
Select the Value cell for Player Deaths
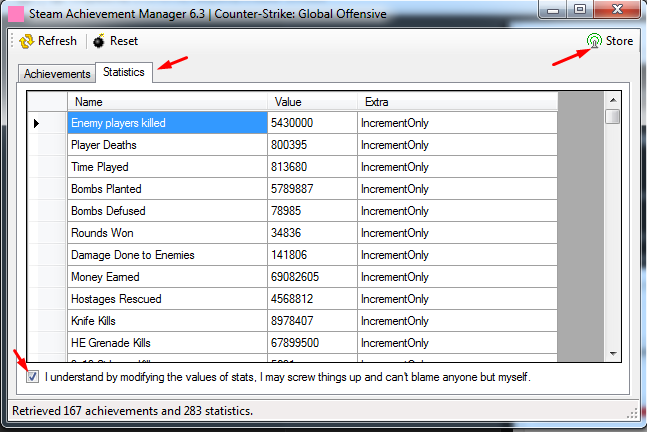312,145
